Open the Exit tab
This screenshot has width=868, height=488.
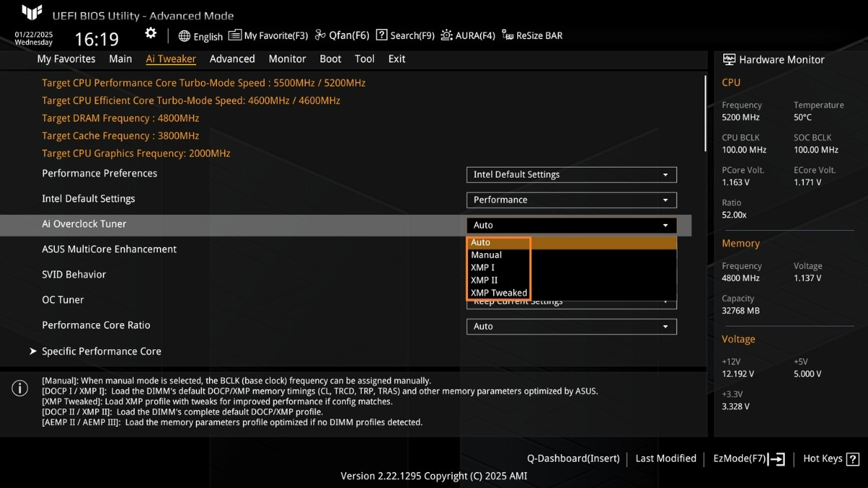point(397,59)
